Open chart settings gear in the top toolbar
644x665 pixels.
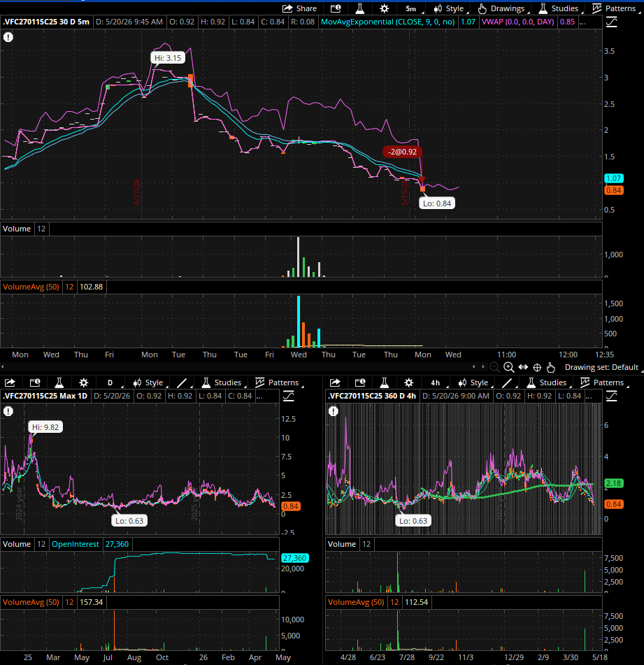point(384,8)
